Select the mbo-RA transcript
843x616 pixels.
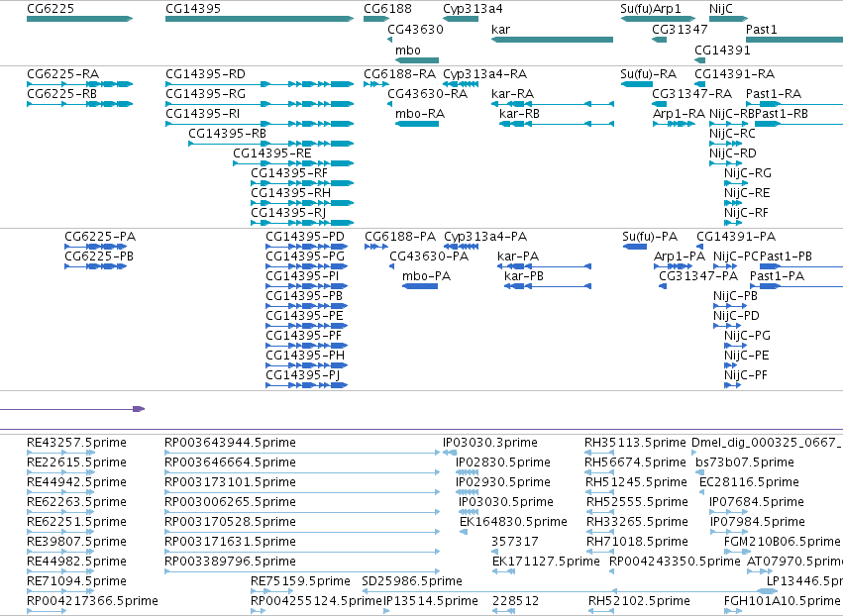click(x=417, y=124)
